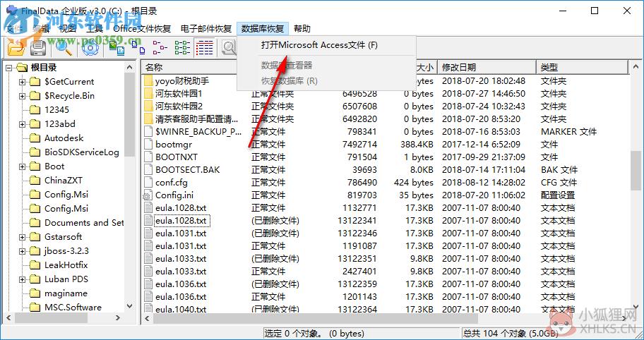Click the 12345 folder icon in tree

pos(35,110)
